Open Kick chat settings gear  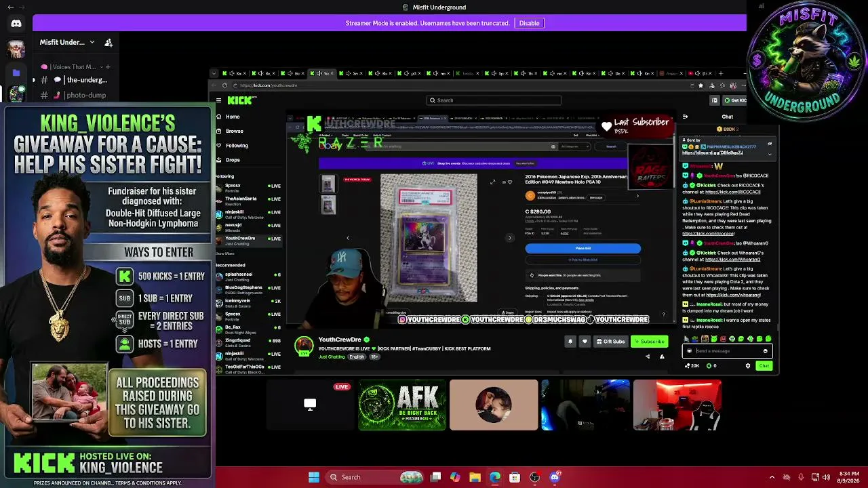pos(748,366)
